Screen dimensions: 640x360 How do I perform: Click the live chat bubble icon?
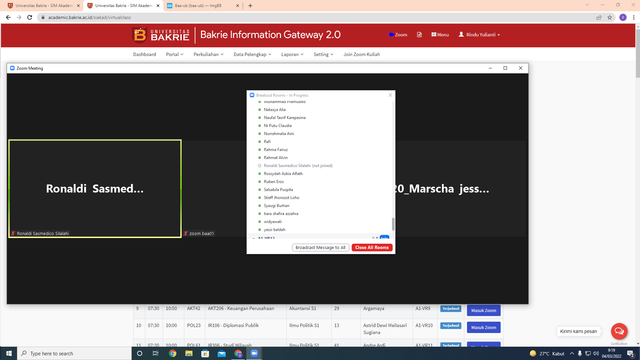(619, 331)
